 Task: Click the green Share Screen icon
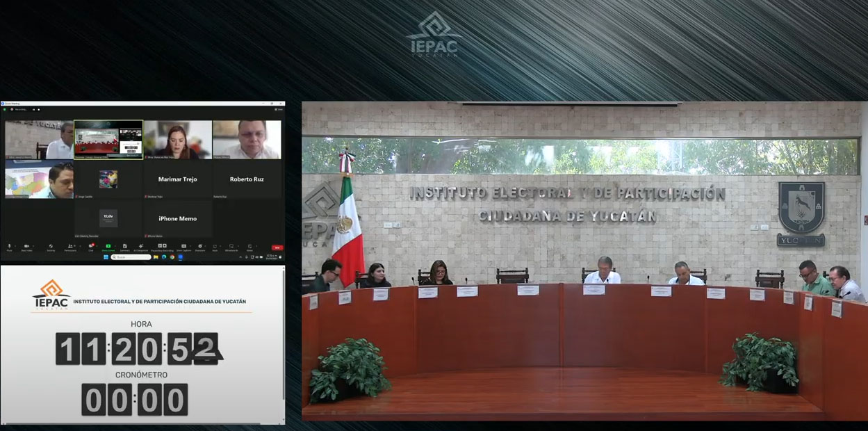pos(108,246)
